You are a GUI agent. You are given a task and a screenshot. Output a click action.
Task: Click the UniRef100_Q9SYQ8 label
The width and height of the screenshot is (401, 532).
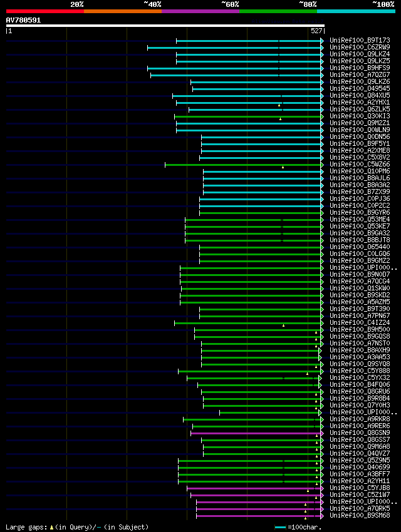360,364
